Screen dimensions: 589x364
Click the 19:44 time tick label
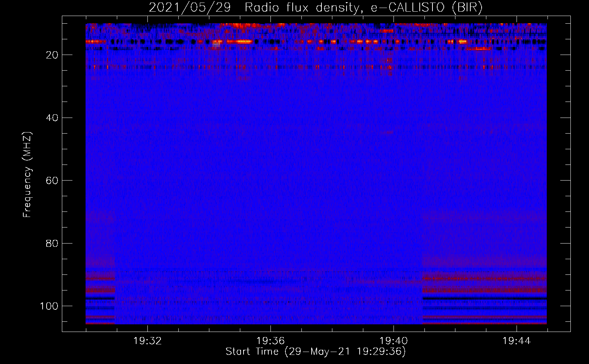click(517, 341)
